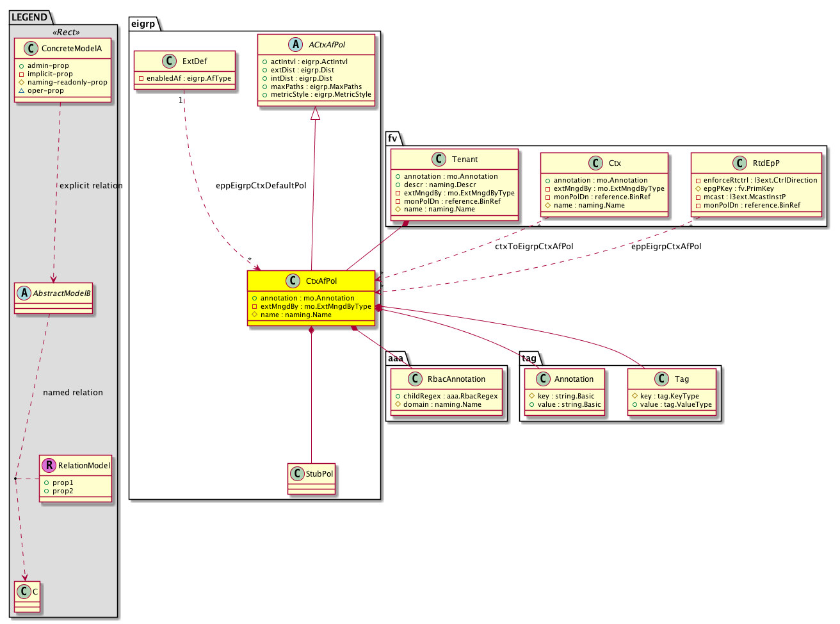This screenshot has height=624, width=840.
Task: Open the fv package tab
Action: tap(392, 138)
